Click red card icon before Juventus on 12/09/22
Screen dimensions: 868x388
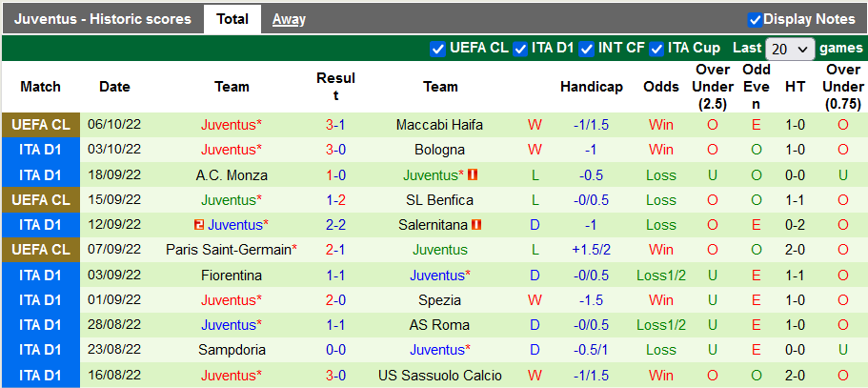coord(198,225)
